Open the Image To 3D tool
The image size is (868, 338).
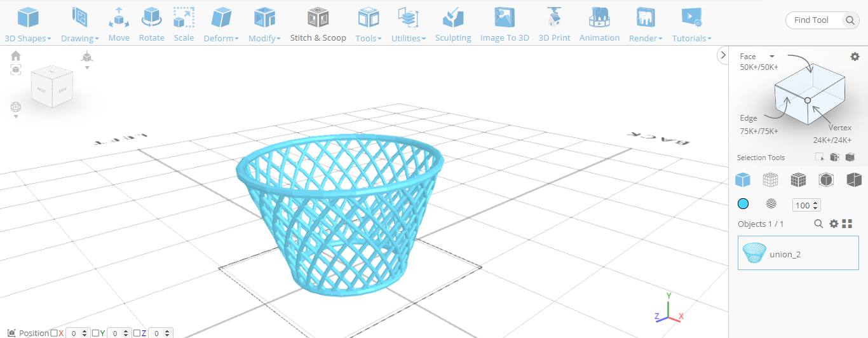click(x=505, y=24)
